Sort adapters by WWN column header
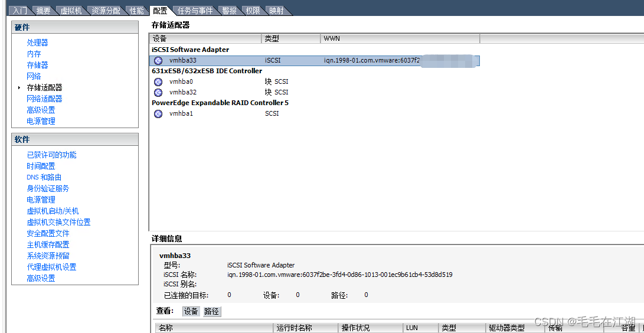This screenshot has width=644, height=333. click(400, 38)
